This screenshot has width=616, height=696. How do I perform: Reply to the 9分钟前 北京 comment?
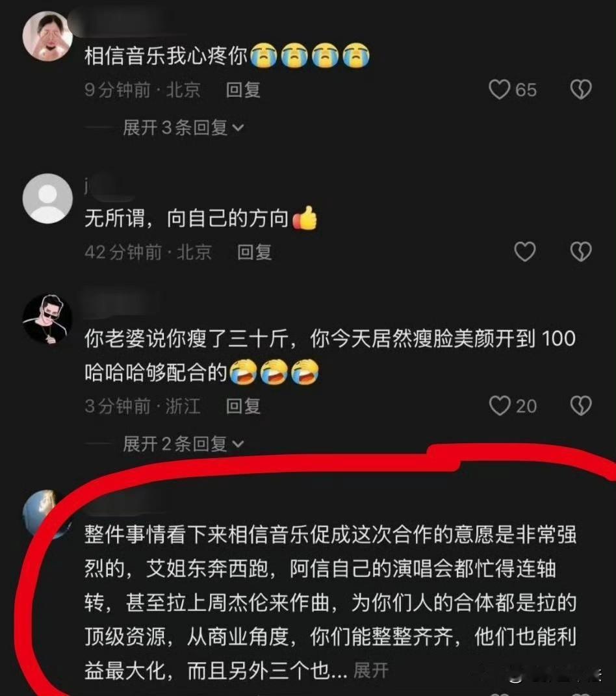pyautogui.click(x=243, y=90)
